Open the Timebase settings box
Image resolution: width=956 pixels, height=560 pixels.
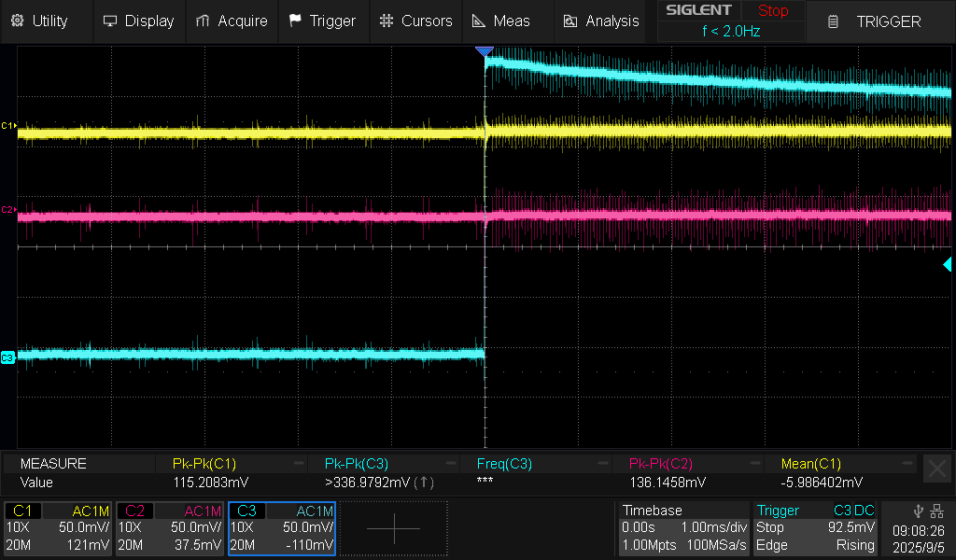(x=682, y=528)
